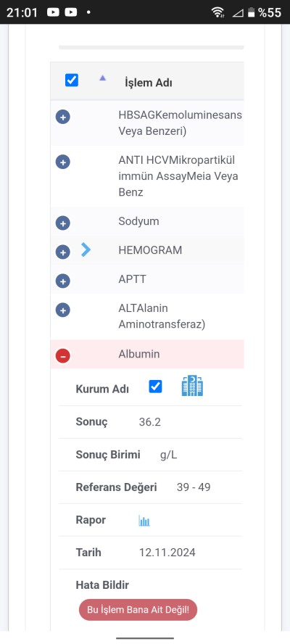This screenshot has height=644, width=290.
Task: Collapse Albumin with the red minus icon
Action: [x=63, y=355]
